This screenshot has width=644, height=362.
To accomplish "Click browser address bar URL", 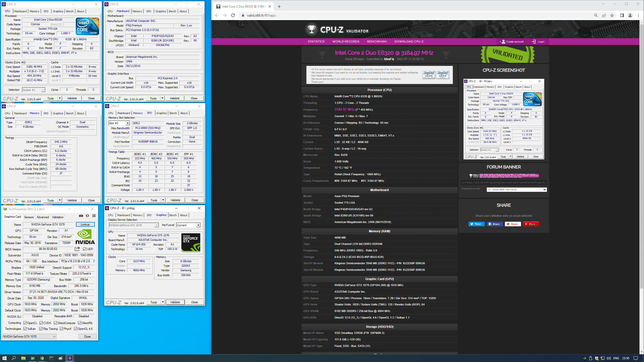I will tap(261, 15).
